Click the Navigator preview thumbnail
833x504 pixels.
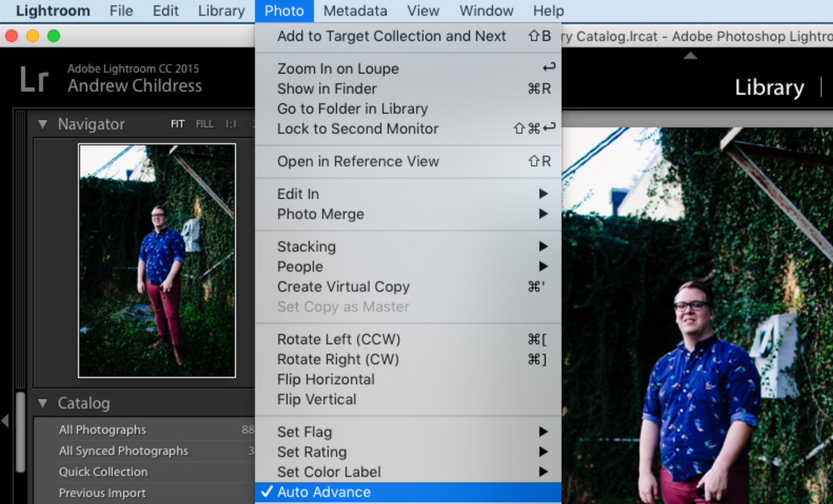point(157,260)
